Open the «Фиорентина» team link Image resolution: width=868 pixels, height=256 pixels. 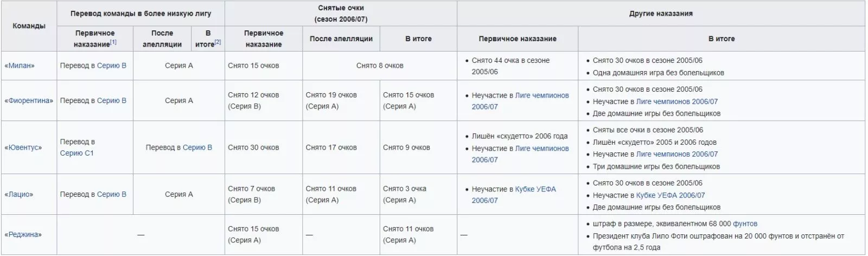pos(30,100)
